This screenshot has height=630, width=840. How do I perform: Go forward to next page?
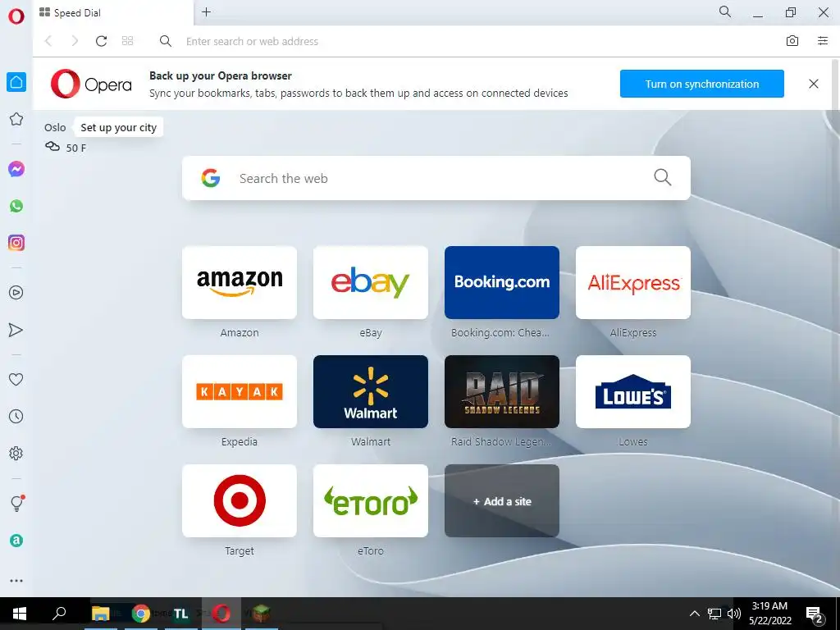point(75,41)
